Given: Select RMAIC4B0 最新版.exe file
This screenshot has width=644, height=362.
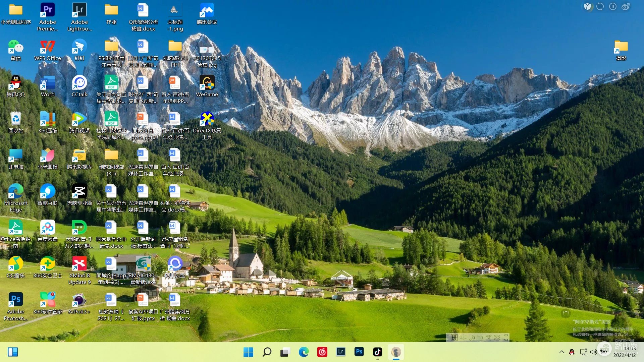Looking at the screenshot, I should click(143, 271).
